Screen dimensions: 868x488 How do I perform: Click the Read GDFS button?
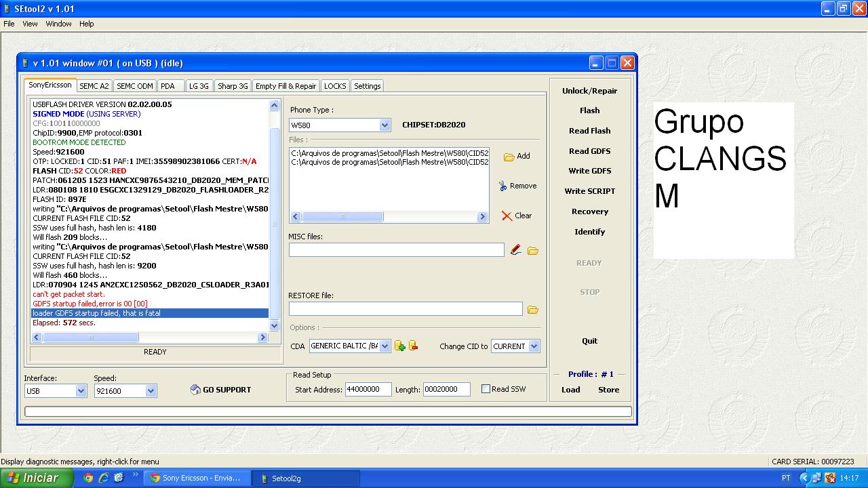click(x=589, y=151)
